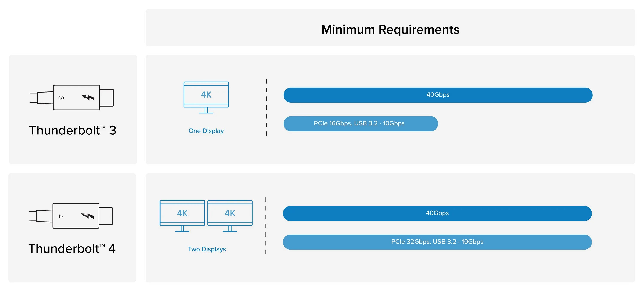644x291 pixels.
Task: Click the number 4 on the cable connector
Action: pos(60,216)
